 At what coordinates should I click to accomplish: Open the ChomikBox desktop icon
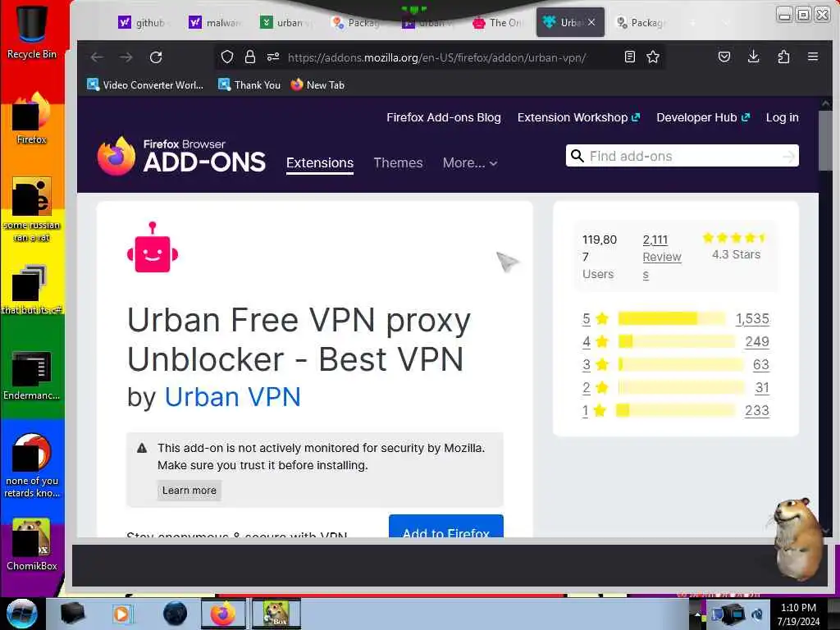click(32, 546)
